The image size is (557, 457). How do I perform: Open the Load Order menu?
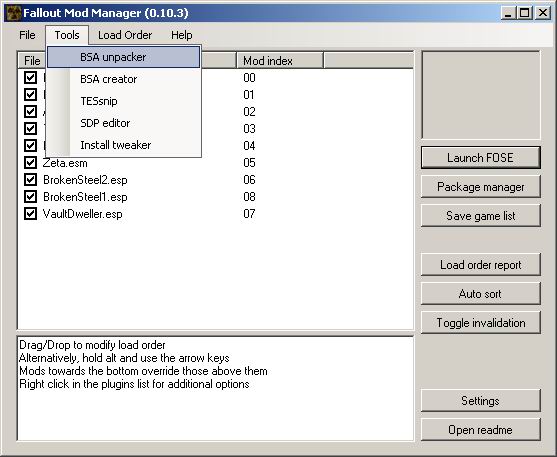[125, 35]
